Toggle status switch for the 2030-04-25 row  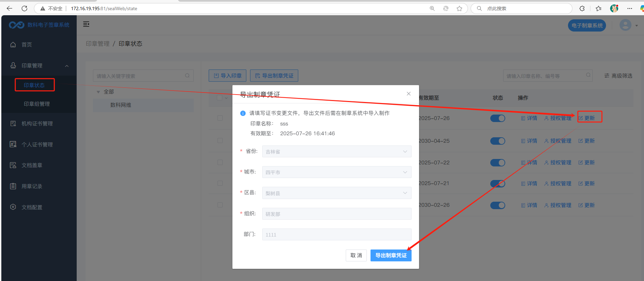coord(497,141)
